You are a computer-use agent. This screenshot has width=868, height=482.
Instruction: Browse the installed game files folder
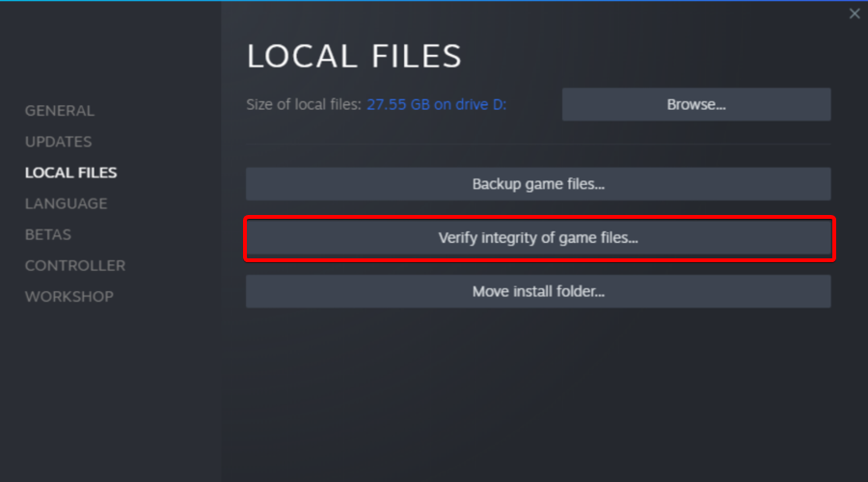point(696,104)
